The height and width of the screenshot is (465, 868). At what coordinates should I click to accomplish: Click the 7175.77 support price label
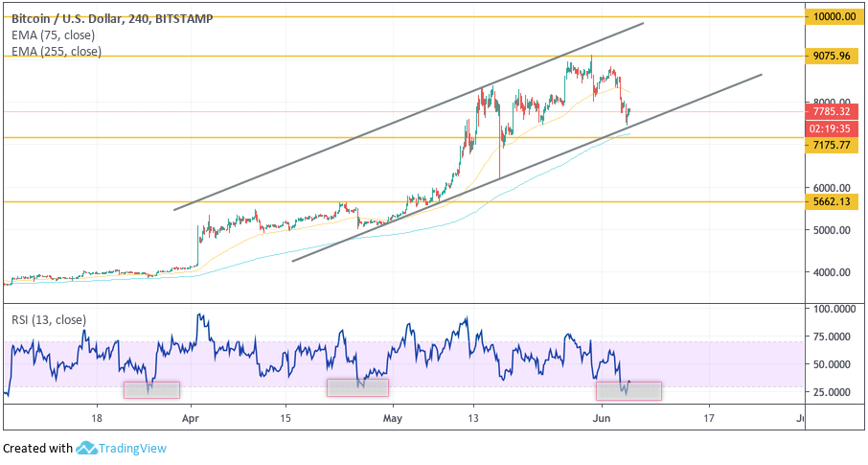click(831, 145)
